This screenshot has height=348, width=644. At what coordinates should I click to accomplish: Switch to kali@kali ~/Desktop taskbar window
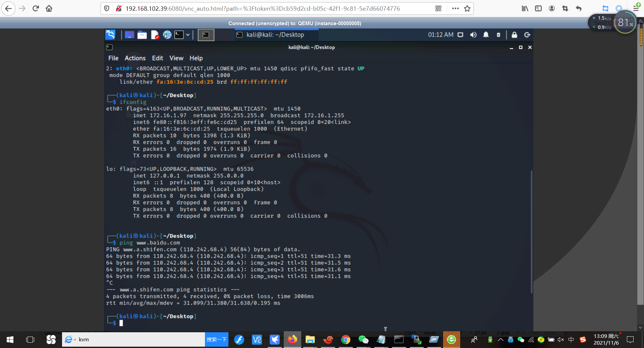point(276,35)
